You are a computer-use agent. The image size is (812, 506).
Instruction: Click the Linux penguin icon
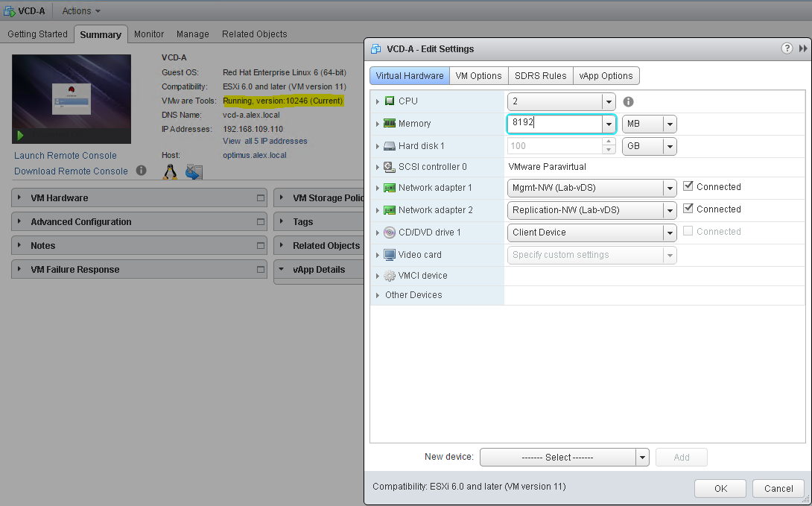[171, 172]
